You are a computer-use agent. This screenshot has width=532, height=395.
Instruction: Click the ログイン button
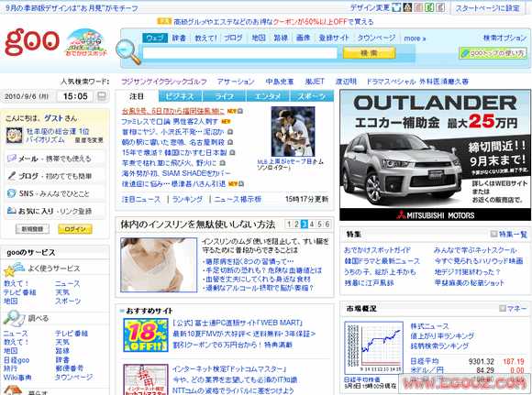click(x=75, y=229)
